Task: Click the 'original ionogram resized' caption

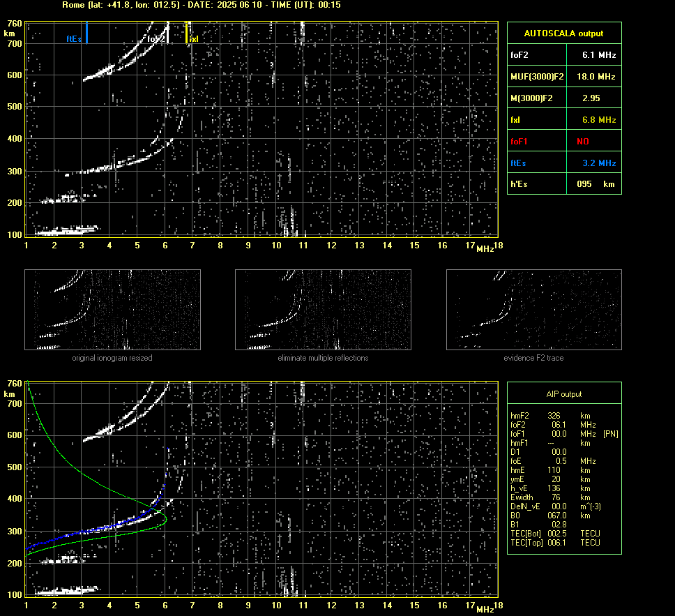Action: click(112, 358)
